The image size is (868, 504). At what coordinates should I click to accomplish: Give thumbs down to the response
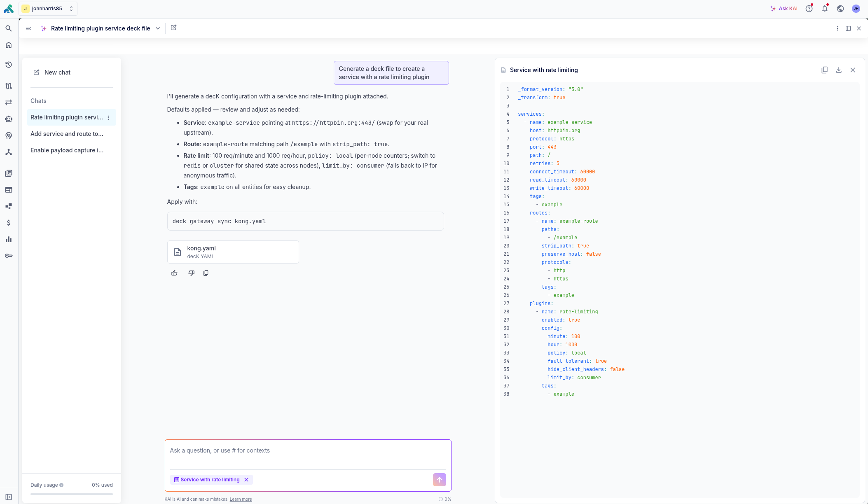coord(191,273)
